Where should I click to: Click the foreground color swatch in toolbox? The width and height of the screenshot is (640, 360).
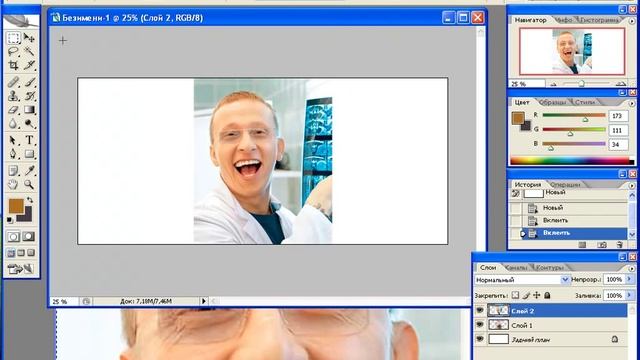click(x=16, y=206)
